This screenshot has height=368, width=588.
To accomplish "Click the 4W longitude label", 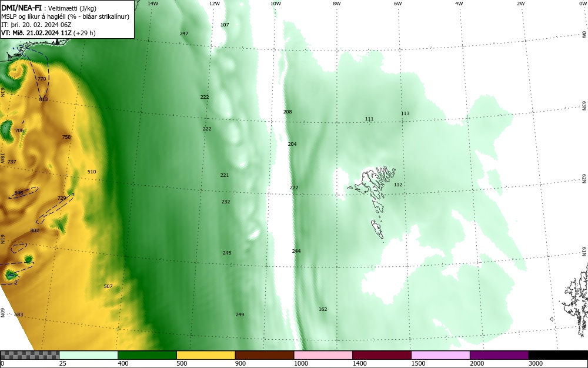I will point(459,4).
